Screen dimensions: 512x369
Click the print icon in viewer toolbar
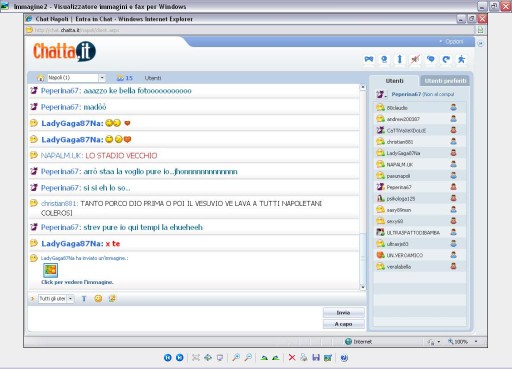click(304, 358)
